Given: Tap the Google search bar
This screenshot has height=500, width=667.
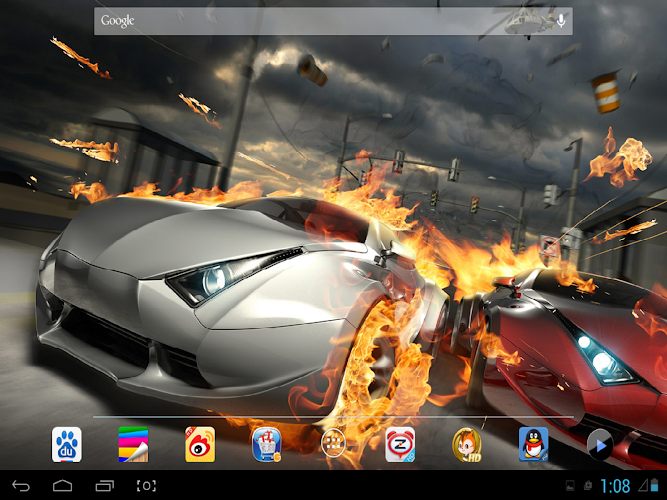Looking at the screenshot, I should pyautogui.click(x=333, y=21).
